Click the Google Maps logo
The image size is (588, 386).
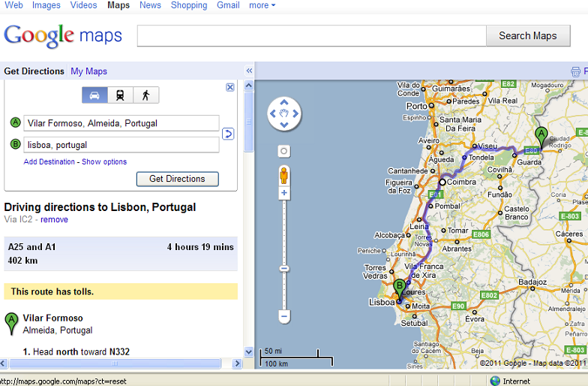63,36
